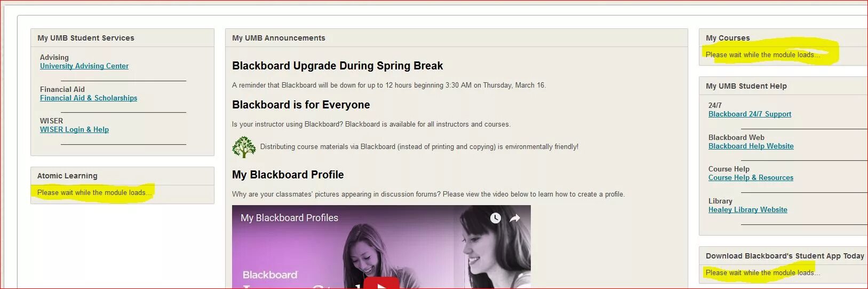Click the 24/7 label
The height and width of the screenshot is (289, 868).
[x=715, y=105]
